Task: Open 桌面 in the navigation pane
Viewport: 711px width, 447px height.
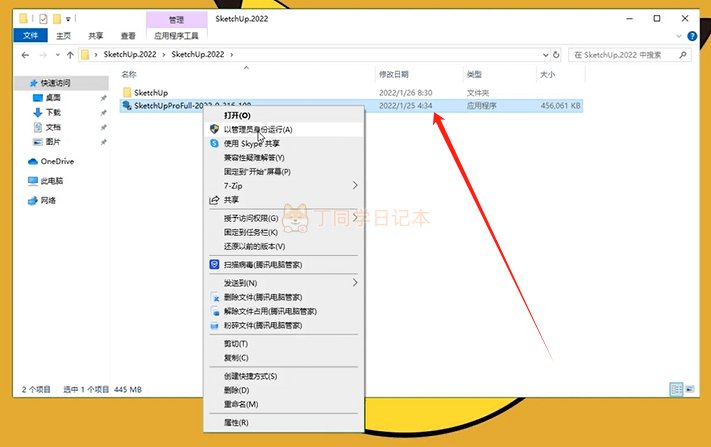Action: click(53, 97)
